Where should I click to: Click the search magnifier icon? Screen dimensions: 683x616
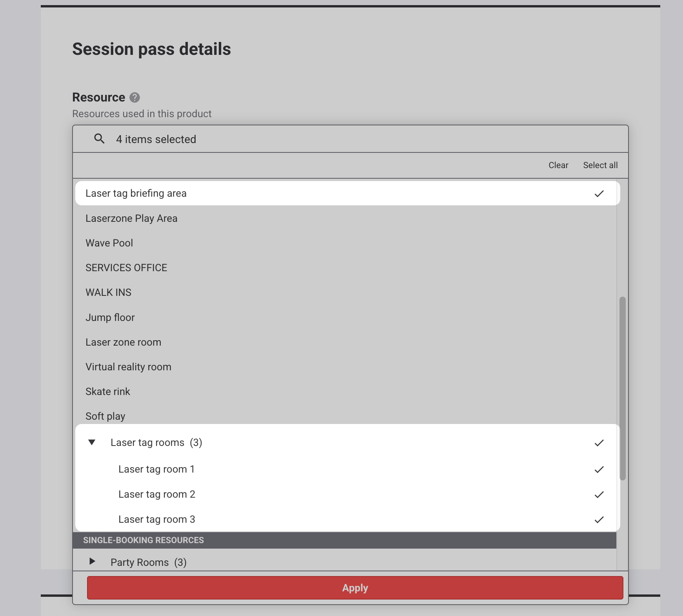point(100,139)
